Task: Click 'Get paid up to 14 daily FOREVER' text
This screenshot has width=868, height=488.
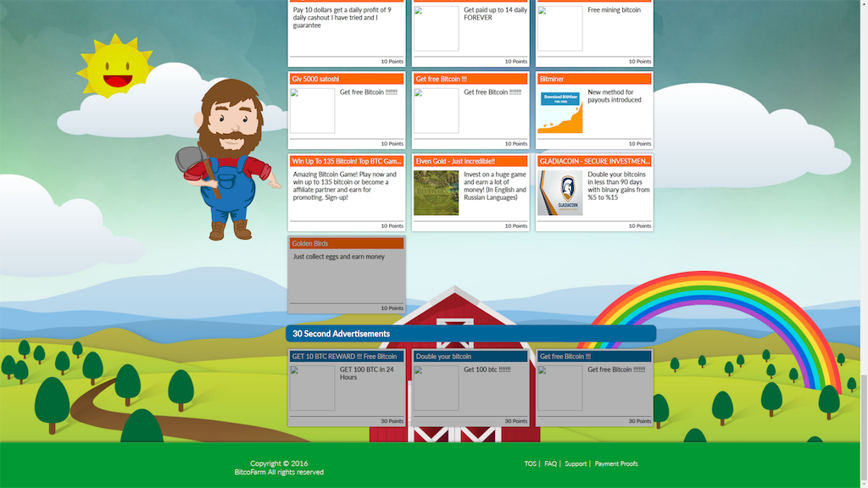Action: coord(495,14)
